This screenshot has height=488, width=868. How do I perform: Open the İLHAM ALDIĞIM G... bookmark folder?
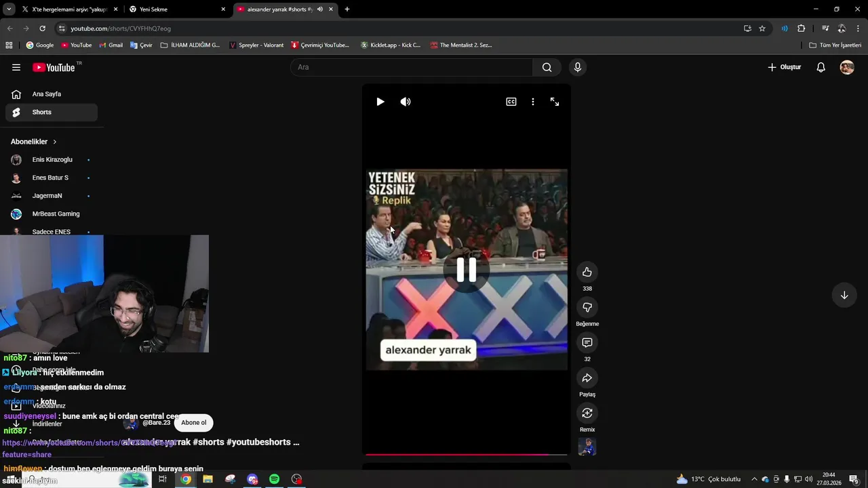click(x=191, y=45)
